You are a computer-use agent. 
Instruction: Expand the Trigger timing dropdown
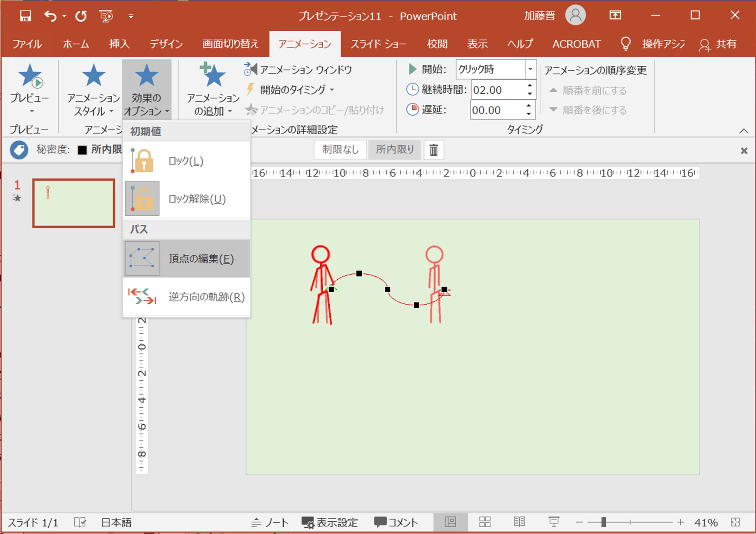[x=292, y=90]
